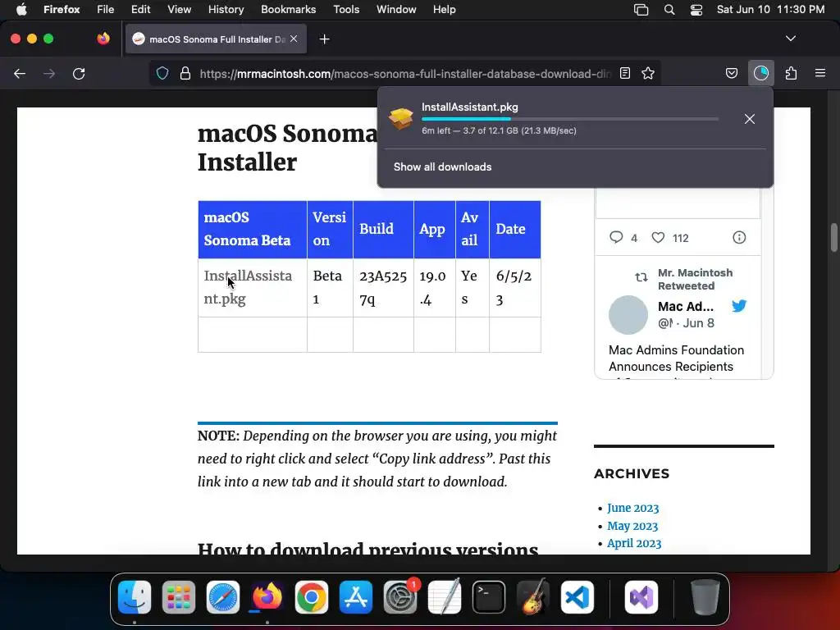Click the Beta 1 version cell
This screenshot has width=840, height=630.
tap(330, 288)
